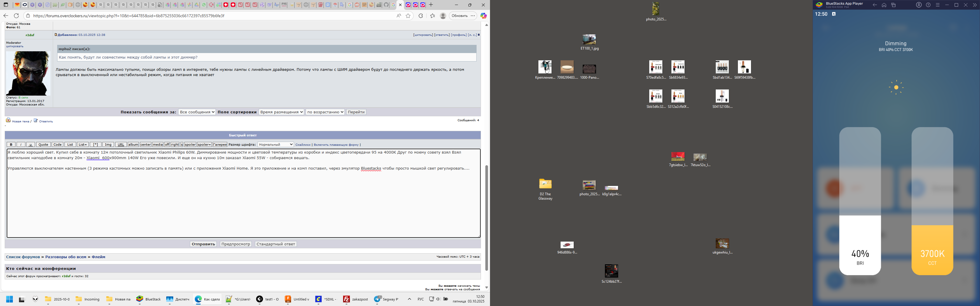This screenshot has width=980, height=306.
Task: Click the Стандартный ответ button
Action: [276, 244]
